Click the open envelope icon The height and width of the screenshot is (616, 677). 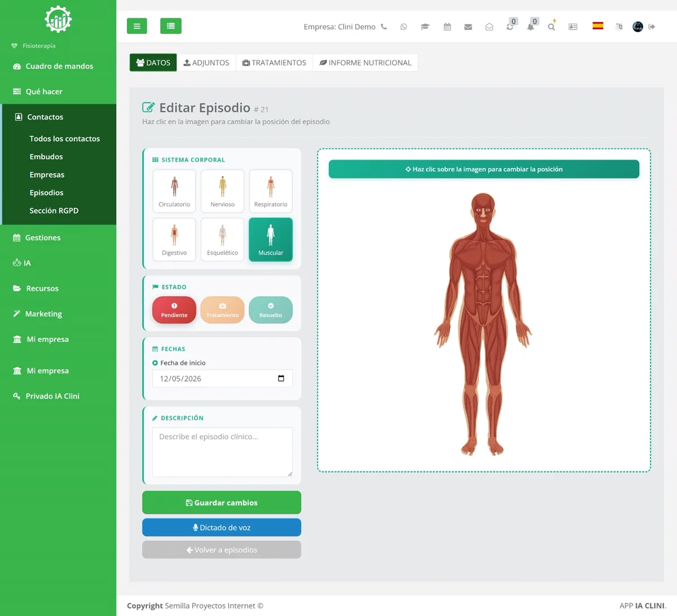489,27
